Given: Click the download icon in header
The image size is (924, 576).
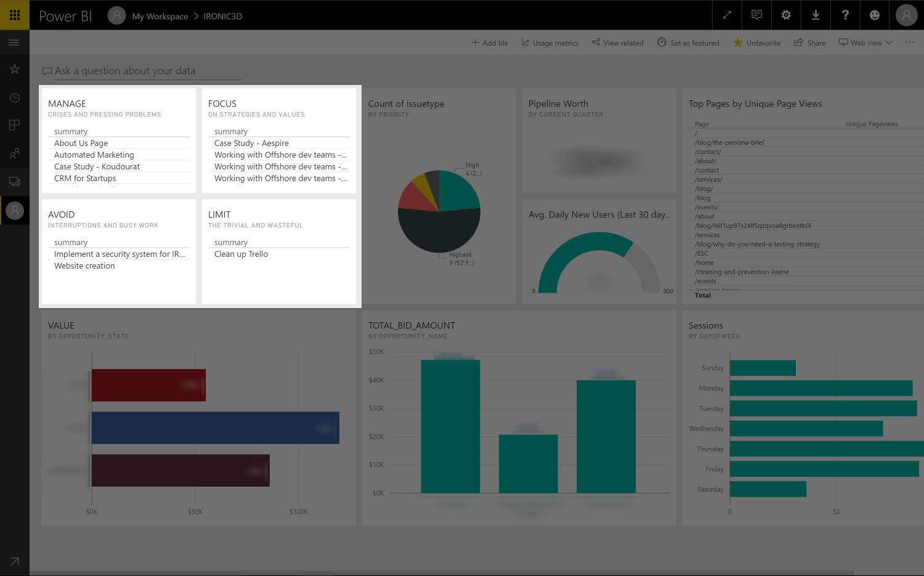Looking at the screenshot, I should 816,15.
